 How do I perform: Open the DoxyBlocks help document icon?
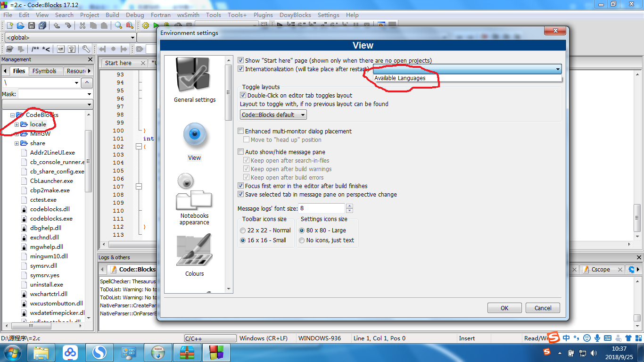pos(72,49)
